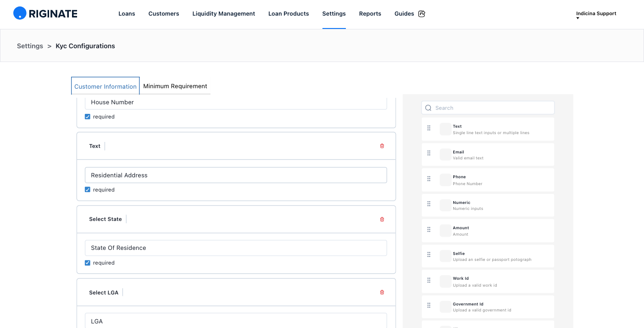This screenshot has width=644, height=328.
Task: Click the Text component icon box
Action: pos(445,129)
